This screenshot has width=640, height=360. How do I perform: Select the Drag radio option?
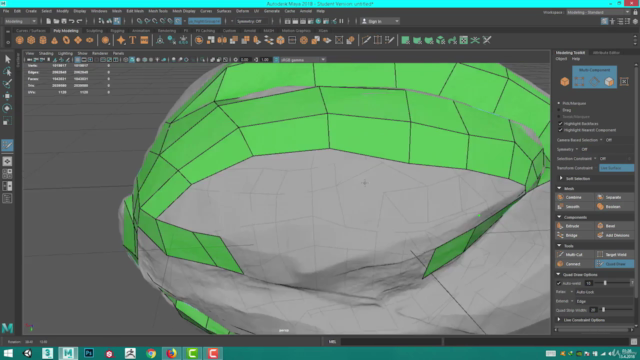point(559,110)
